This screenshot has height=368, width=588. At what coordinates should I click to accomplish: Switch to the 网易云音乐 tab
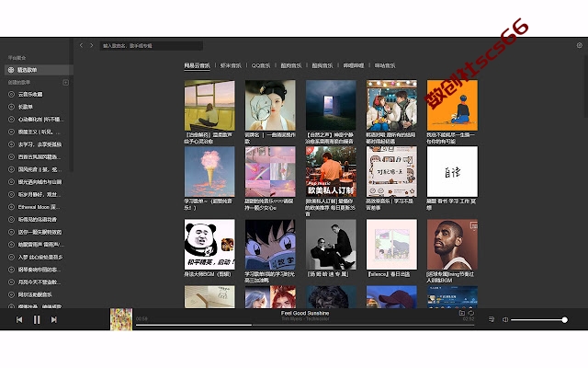click(x=197, y=65)
